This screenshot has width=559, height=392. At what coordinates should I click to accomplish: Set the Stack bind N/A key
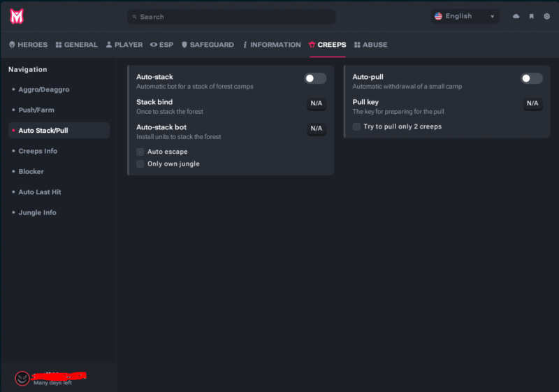pos(317,103)
